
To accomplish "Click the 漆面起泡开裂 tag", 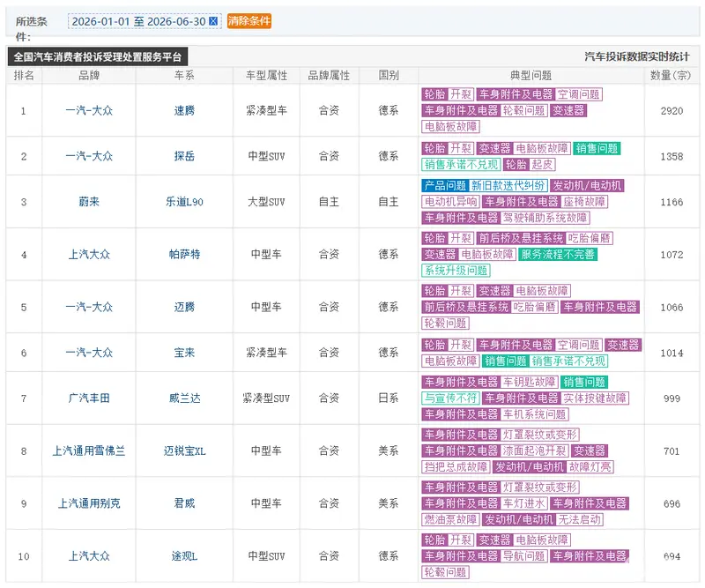I will point(534,450).
